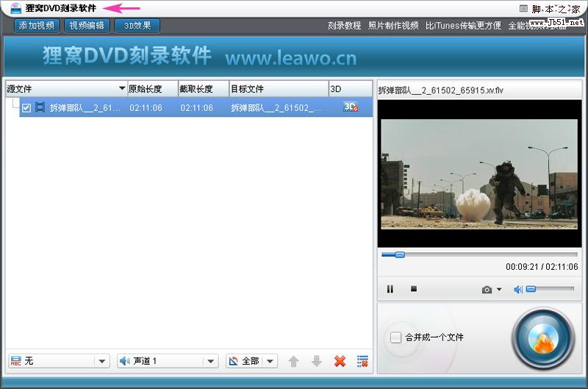Image resolution: width=588 pixels, height=389 pixels.
Task: Open the 刻录教程 link
Action: 344,26
